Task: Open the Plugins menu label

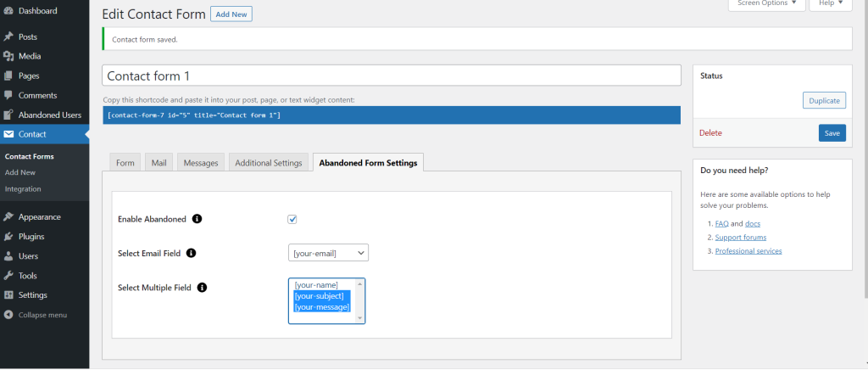Action: point(31,237)
